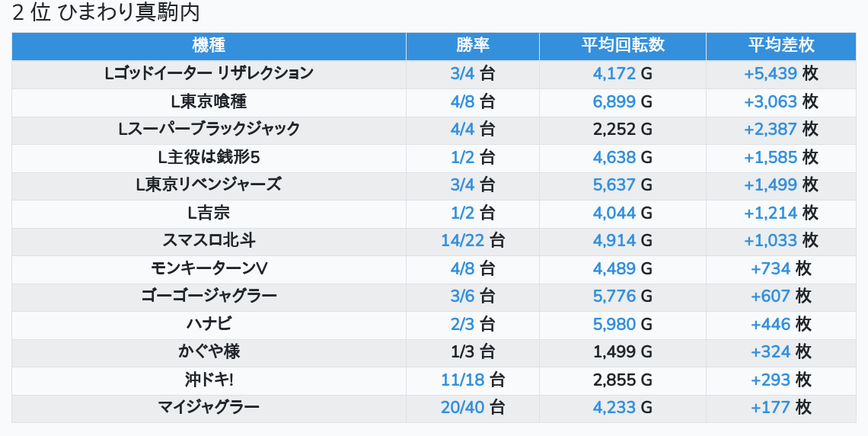Click the 平均差枚 column header
The image size is (868, 436).
point(780,46)
